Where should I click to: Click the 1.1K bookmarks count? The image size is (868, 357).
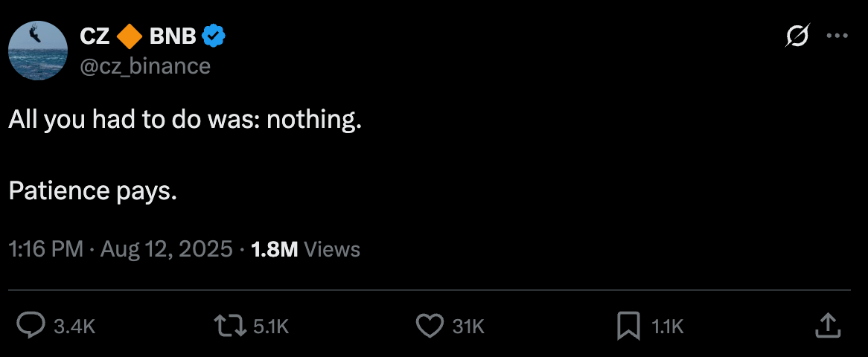pyautogui.click(x=668, y=326)
